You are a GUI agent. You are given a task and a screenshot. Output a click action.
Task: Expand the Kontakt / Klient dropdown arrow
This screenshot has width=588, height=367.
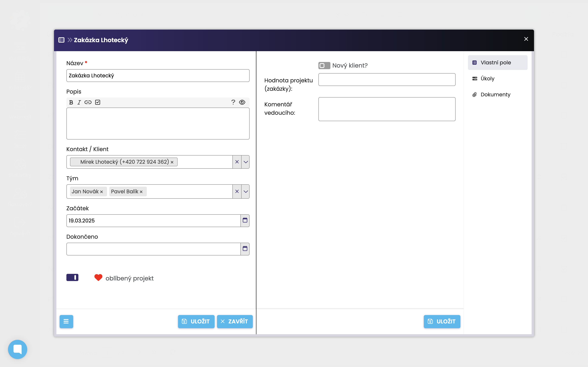[246, 162]
